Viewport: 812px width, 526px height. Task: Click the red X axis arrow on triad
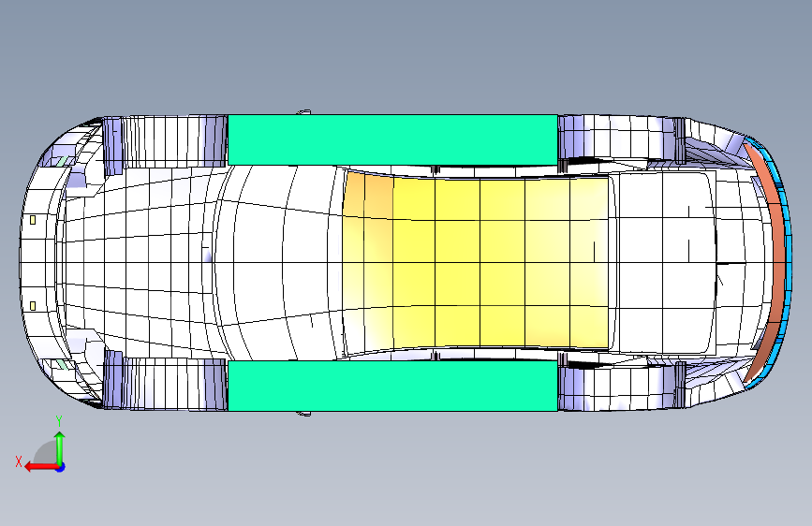click(x=40, y=467)
